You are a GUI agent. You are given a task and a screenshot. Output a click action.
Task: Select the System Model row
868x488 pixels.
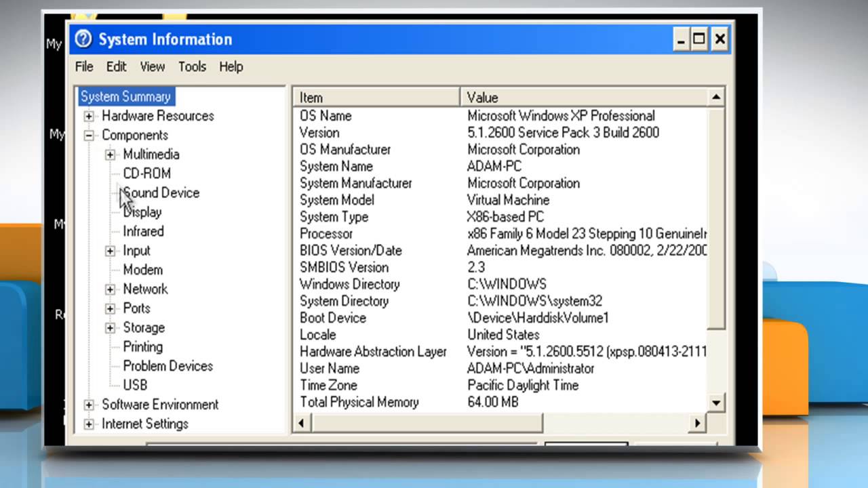point(500,200)
